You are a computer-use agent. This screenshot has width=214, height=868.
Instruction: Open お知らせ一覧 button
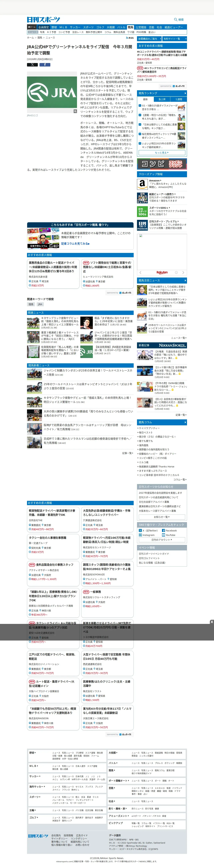(x=162, y=516)
